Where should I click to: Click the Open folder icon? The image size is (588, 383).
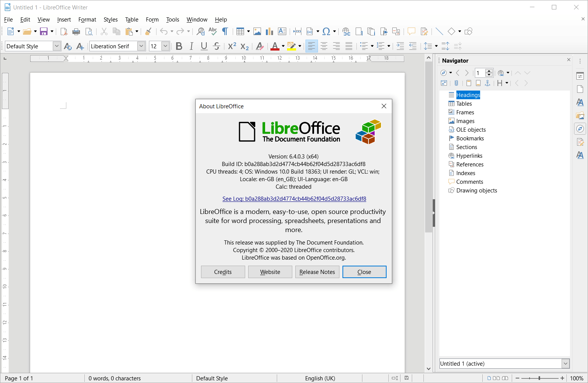27,31
